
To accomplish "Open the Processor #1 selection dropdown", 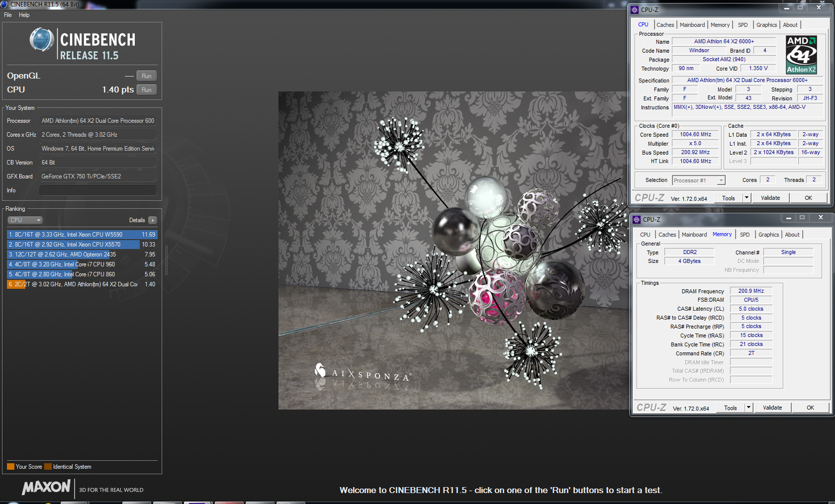I will click(x=699, y=180).
